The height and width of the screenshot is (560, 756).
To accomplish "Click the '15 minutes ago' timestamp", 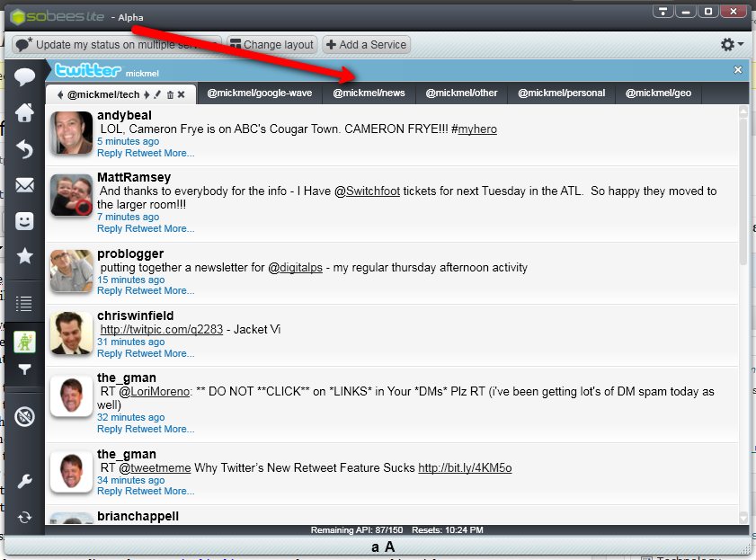I will coord(130,280).
